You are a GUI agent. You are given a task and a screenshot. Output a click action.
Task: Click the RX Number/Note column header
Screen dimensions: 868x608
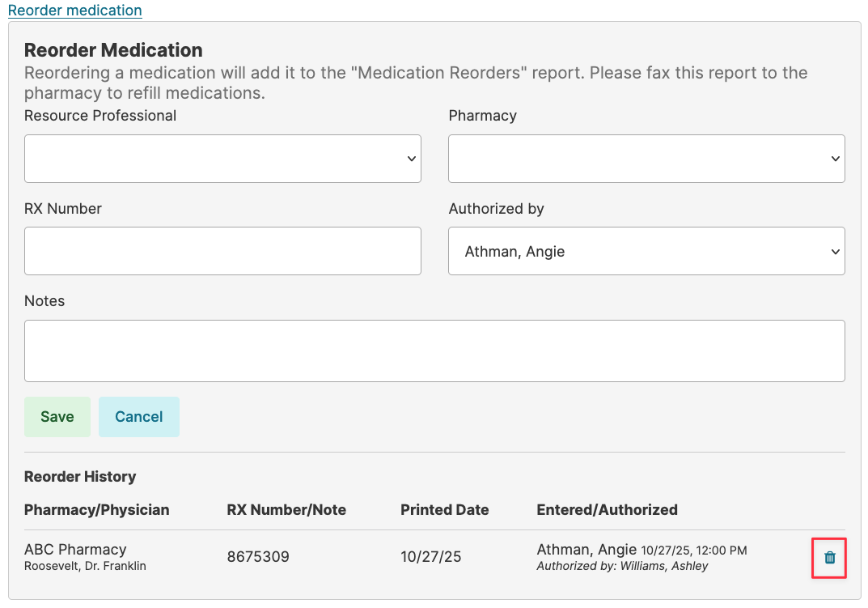click(x=286, y=510)
